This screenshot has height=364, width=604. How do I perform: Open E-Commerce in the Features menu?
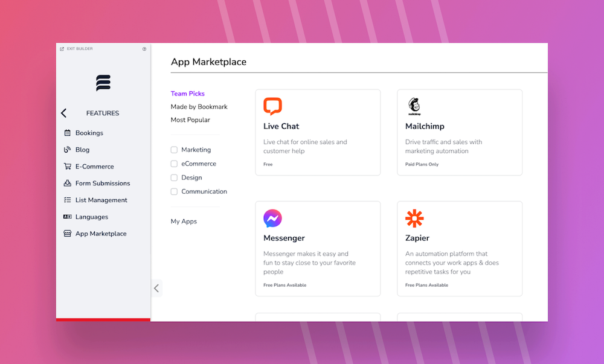(x=95, y=166)
